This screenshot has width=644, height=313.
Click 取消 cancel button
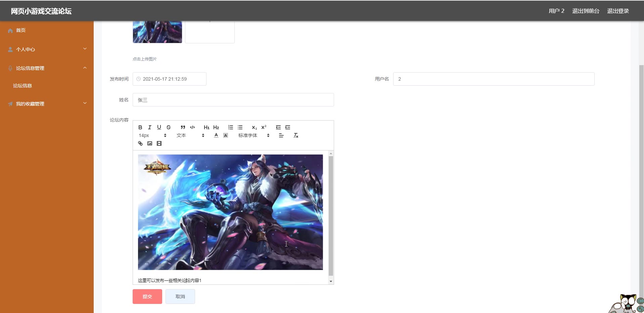point(180,297)
